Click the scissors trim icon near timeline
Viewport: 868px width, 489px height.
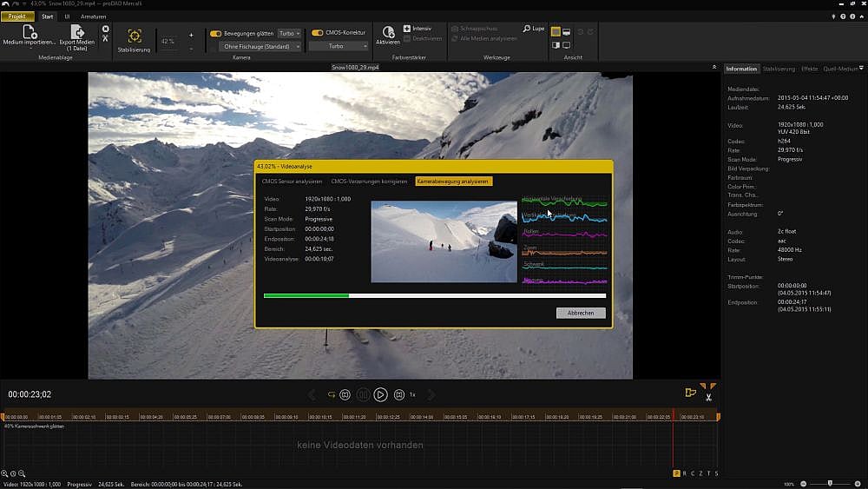(709, 397)
